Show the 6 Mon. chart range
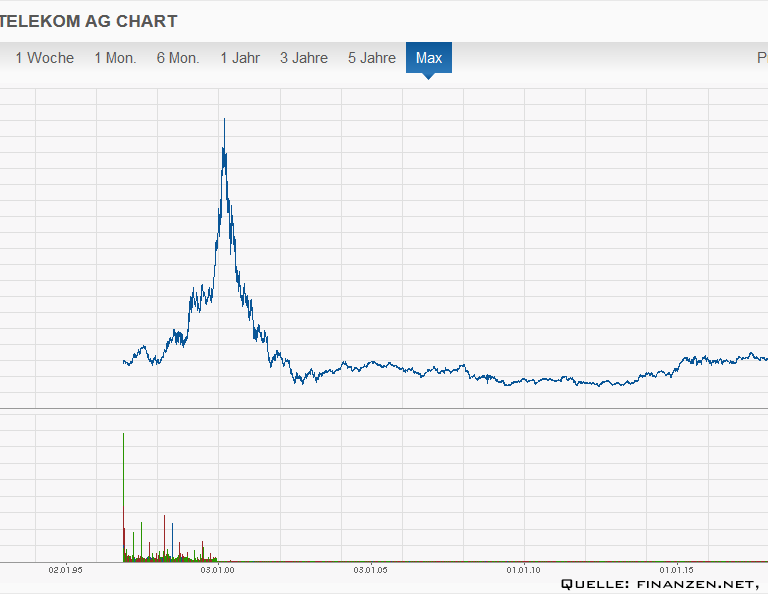This screenshot has width=768, height=594. tap(178, 58)
